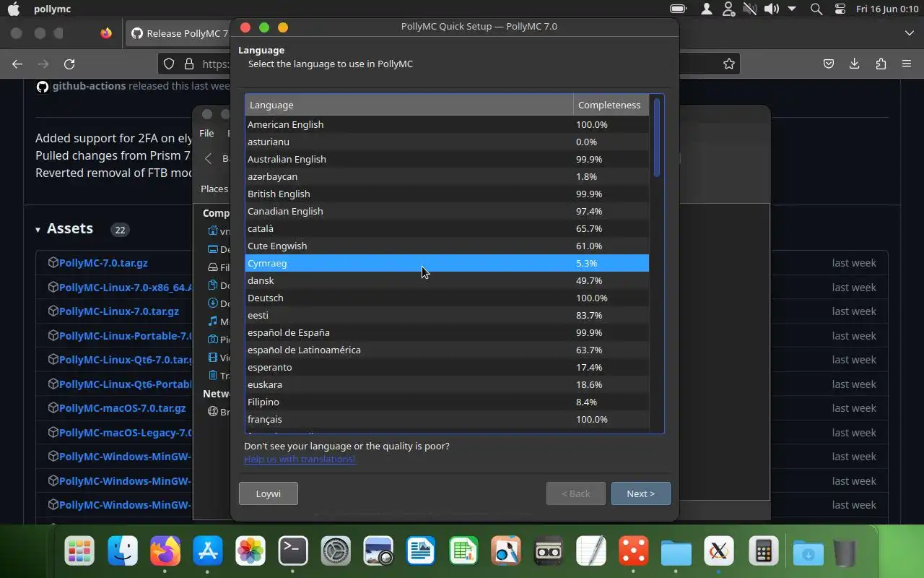924x578 pixels.
Task: Click the Spotlight search magnifier
Action: click(x=816, y=9)
